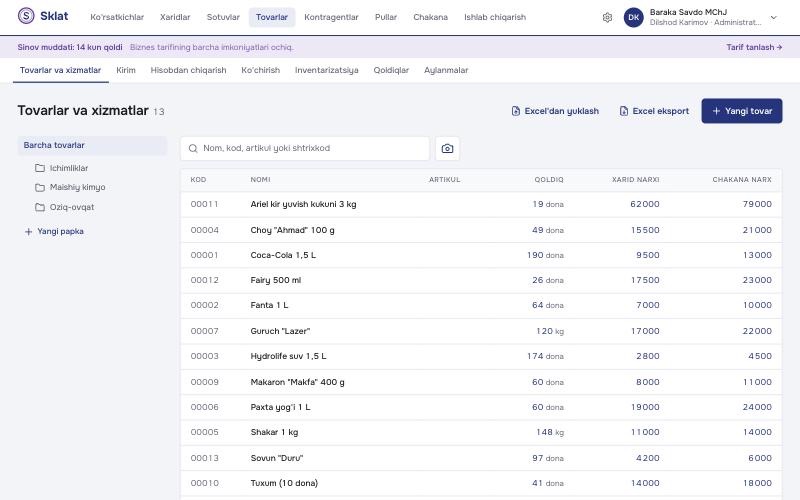This screenshot has width=800, height=500.
Task: Select the Maishiy kimyo folder
Action: [x=70, y=187]
